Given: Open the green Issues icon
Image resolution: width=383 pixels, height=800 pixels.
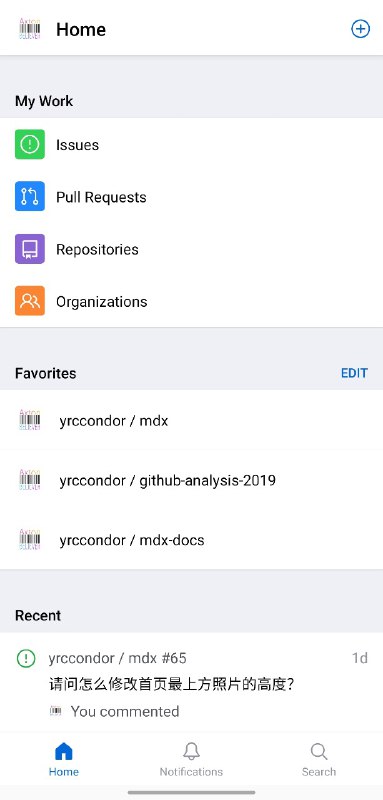Looking at the screenshot, I should tap(30, 144).
